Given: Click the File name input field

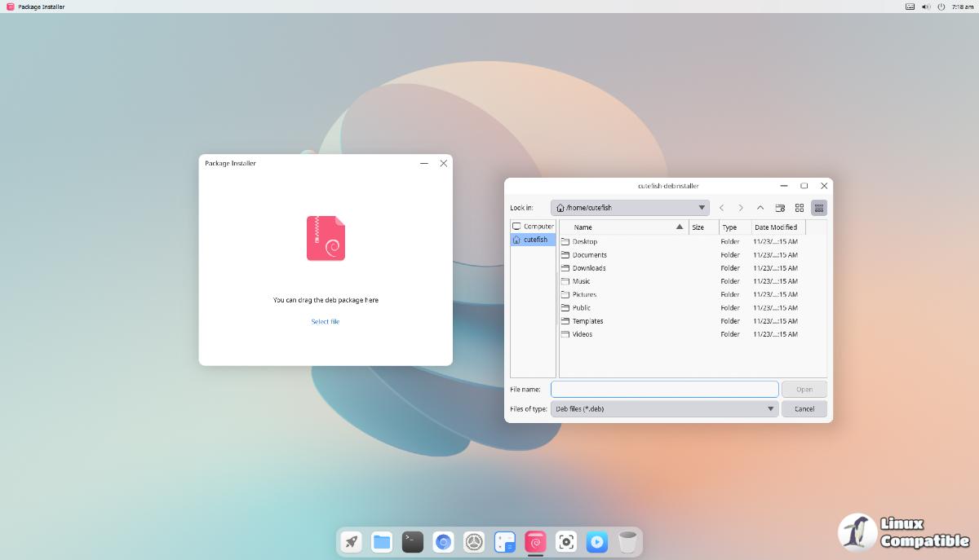Looking at the screenshot, I should pyautogui.click(x=664, y=390).
